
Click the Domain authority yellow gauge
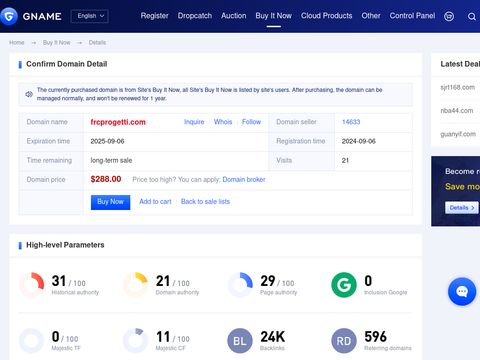click(136, 285)
